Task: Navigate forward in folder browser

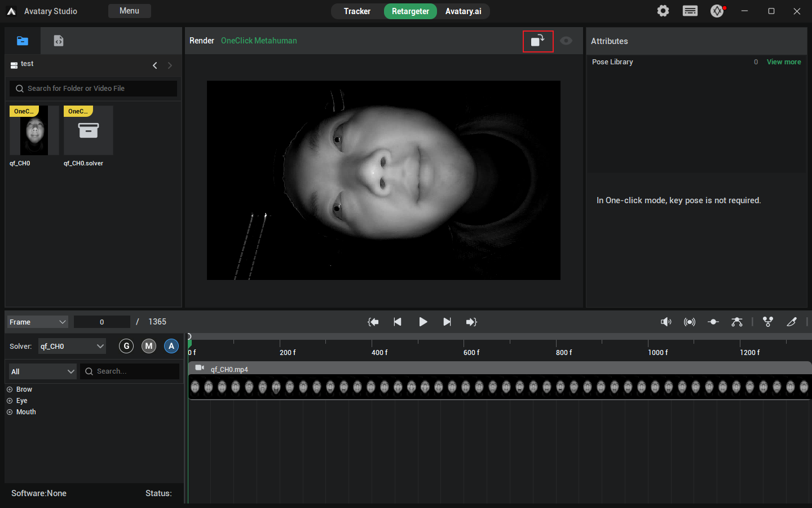Action: click(170, 65)
